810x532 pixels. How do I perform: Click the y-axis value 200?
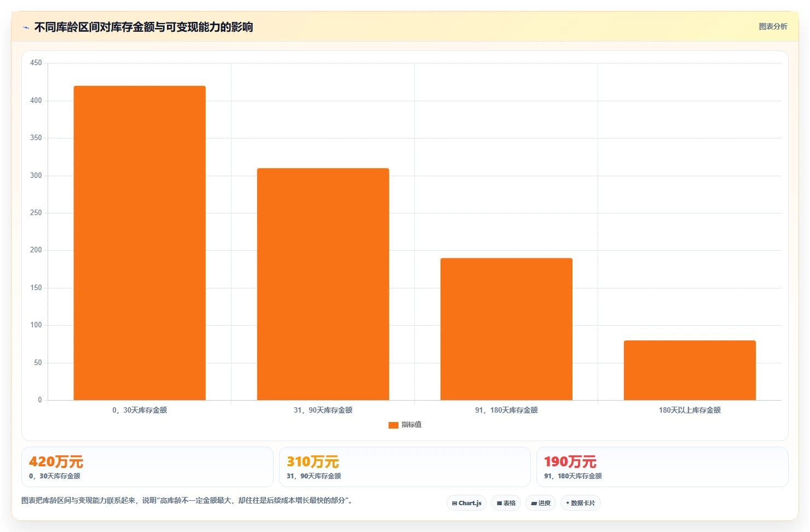tap(36, 250)
